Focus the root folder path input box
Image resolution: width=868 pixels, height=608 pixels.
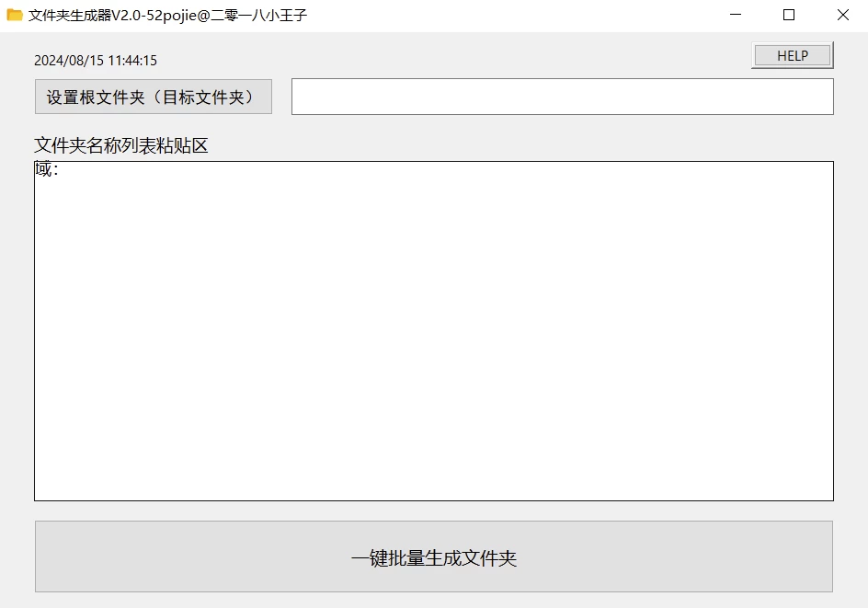point(562,97)
